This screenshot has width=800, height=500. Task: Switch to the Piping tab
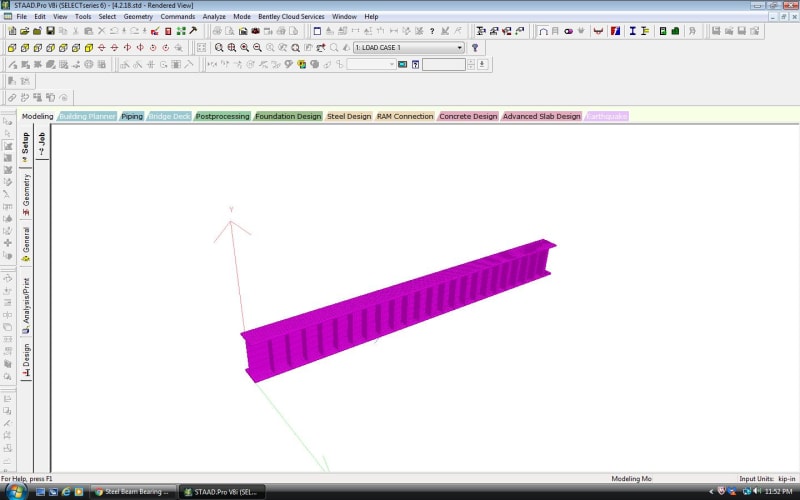pyautogui.click(x=132, y=116)
